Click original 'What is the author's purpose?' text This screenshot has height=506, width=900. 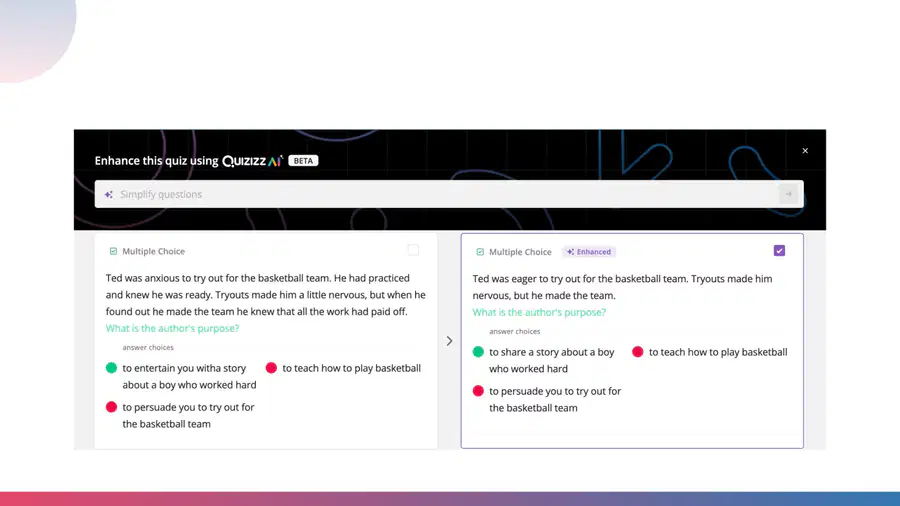[x=172, y=328]
